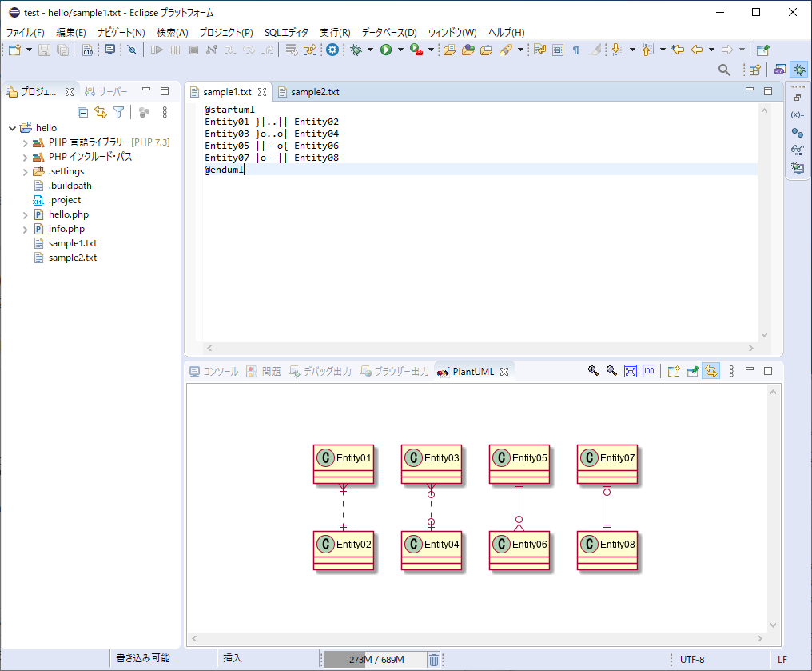Collapse the hello project tree
Screen dimensions: 812x671
pos(11,128)
